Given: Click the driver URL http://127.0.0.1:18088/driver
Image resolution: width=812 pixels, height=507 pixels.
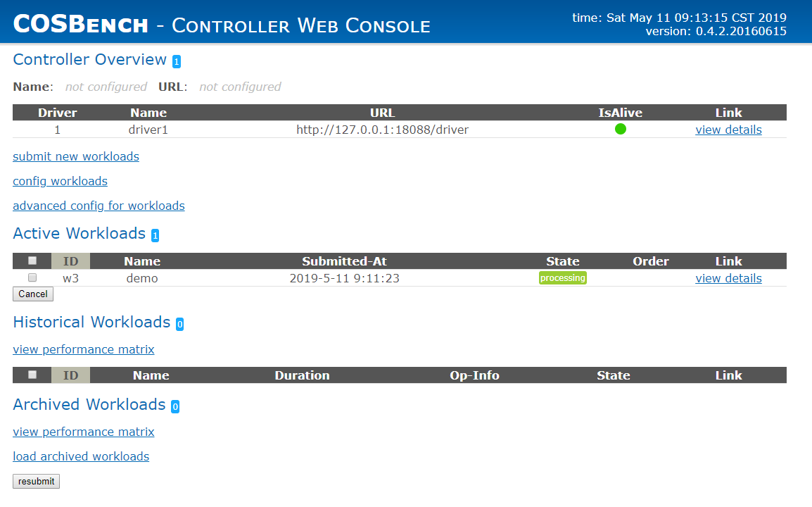Looking at the screenshot, I should click(x=382, y=130).
